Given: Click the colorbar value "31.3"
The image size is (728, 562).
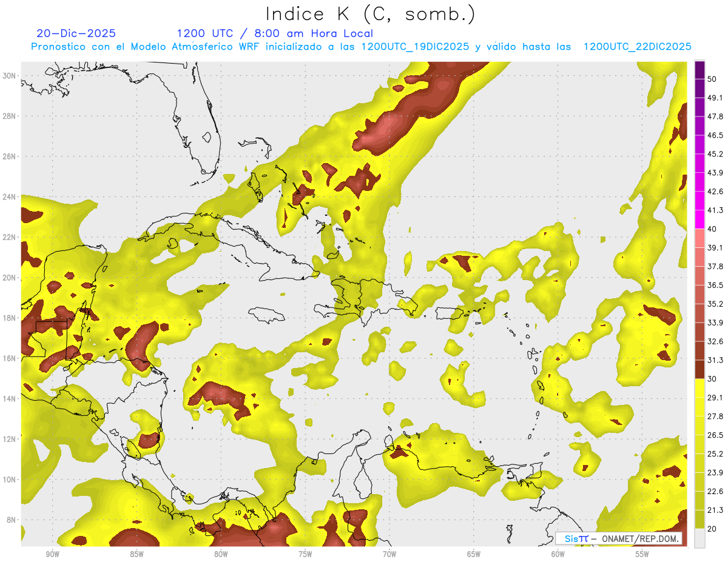Looking at the screenshot, I should coord(716,360).
